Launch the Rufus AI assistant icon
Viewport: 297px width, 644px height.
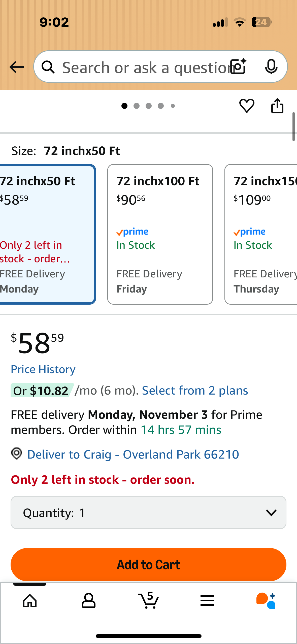click(266, 601)
